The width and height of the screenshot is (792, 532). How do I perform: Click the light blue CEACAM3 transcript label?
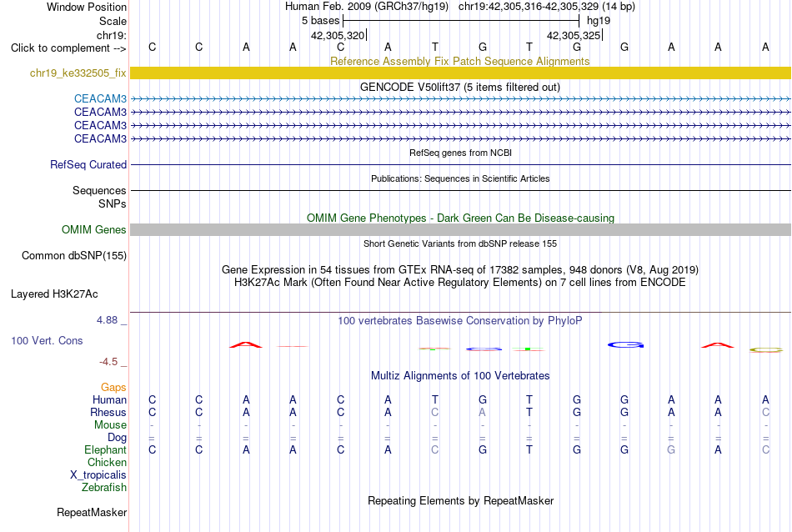pyautogui.click(x=100, y=98)
